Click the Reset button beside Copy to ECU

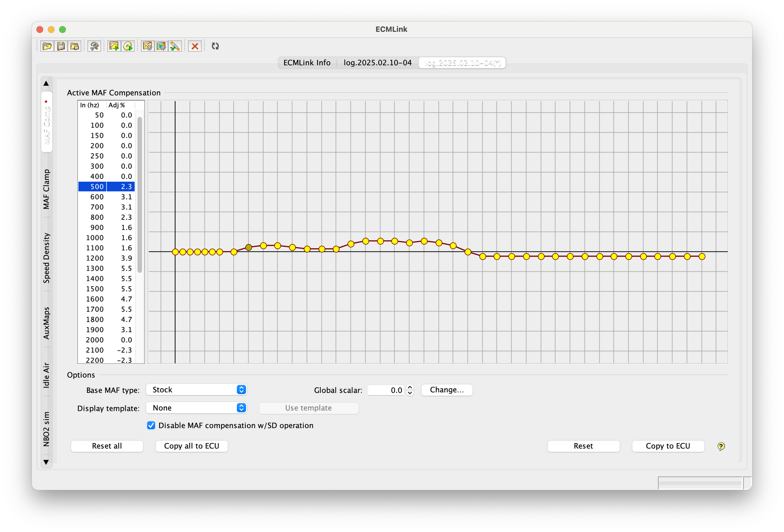(583, 446)
